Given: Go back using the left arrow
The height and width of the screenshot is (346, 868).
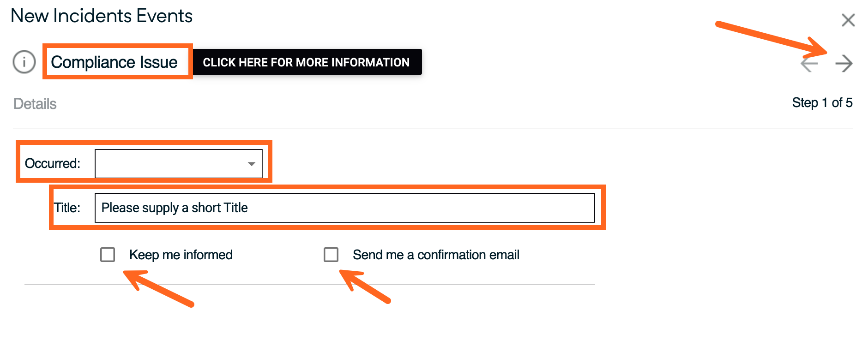Looking at the screenshot, I should click(x=809, y=64).
